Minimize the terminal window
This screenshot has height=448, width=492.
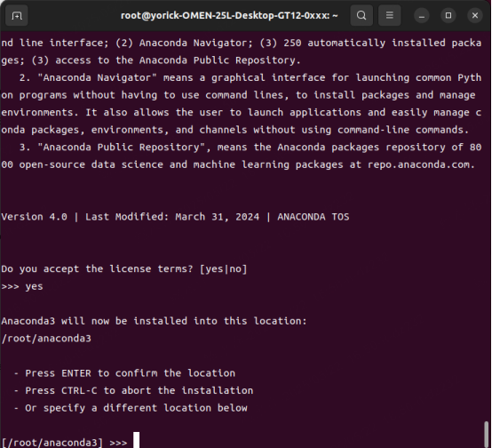click(x=422, y=15)
